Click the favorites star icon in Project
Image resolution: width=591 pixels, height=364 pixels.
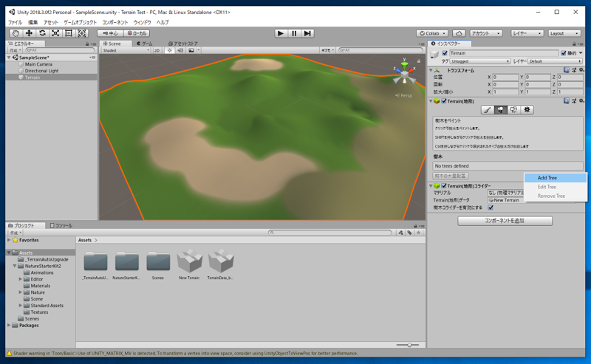pyautogui.click(x=418, y=233)
